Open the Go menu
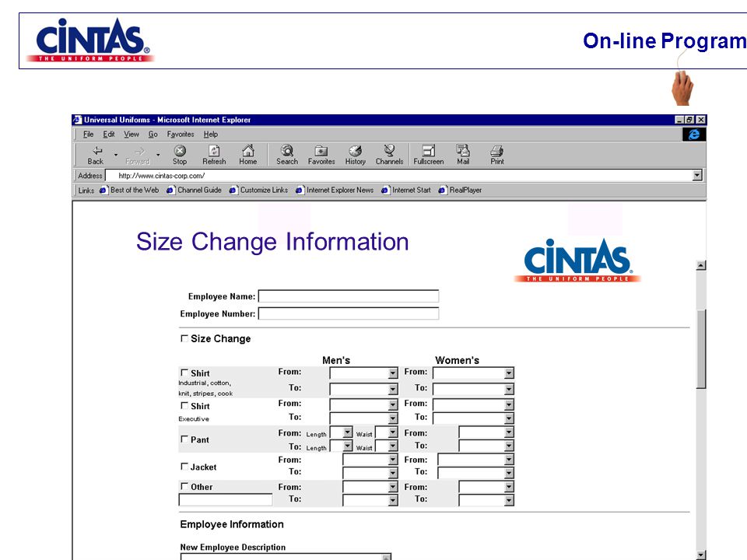This screenshot has height=560, width=747. [153, 135]
